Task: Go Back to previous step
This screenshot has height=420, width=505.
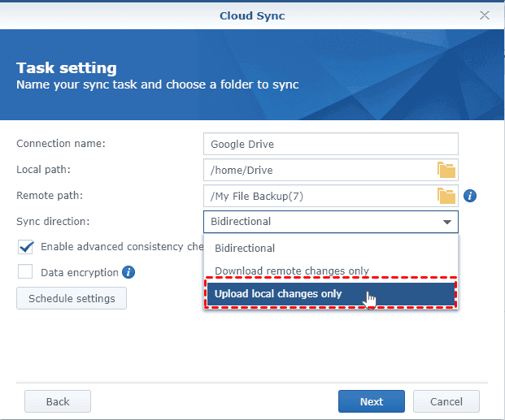Action: tap(58, 401)
